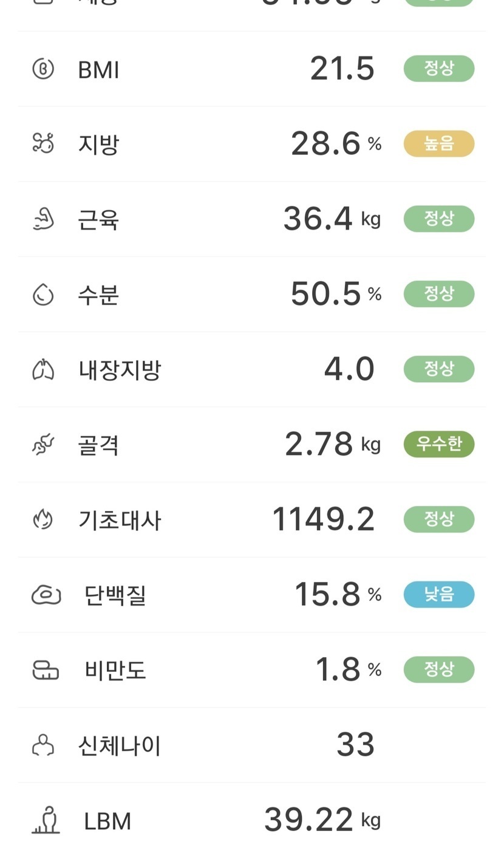This screenshot has height=848, width=504.
Task: Tap the body fat (지방) icon
Action: 43,144
